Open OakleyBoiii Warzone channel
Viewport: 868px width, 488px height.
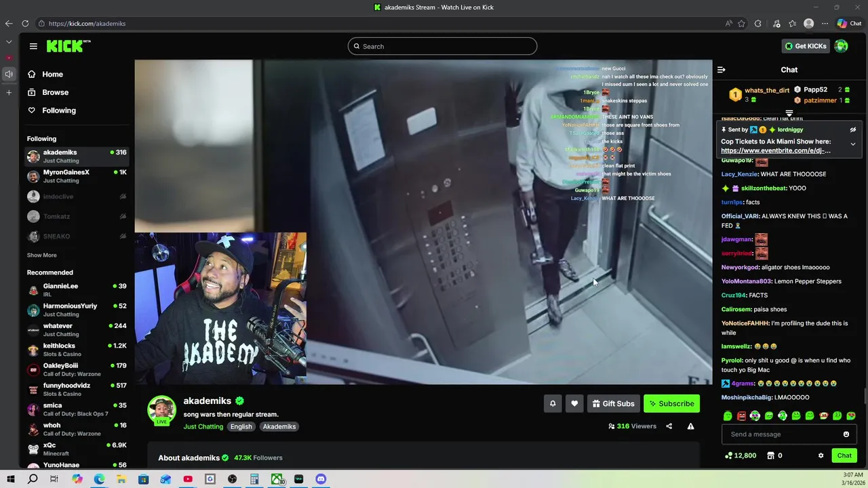76,369
